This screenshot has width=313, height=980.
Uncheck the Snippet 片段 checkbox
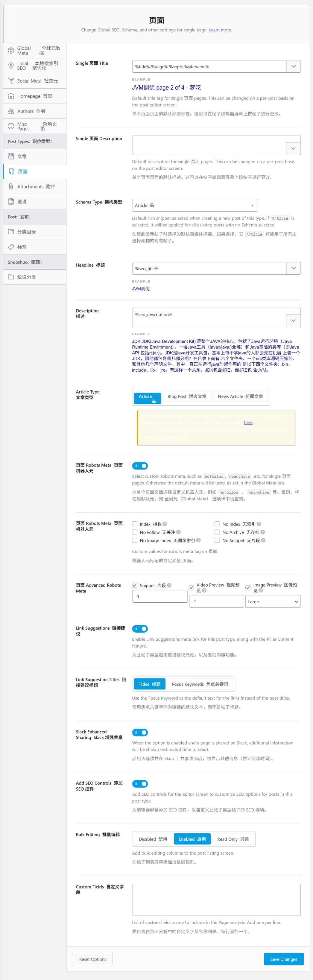(135, 585)
